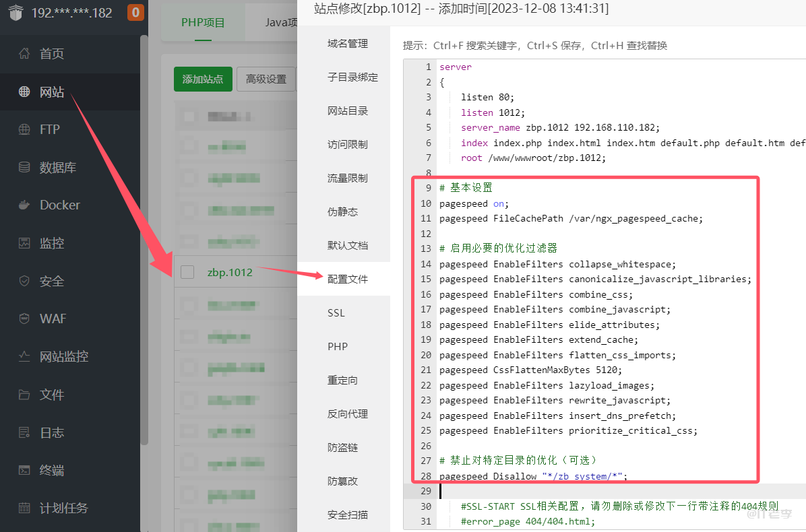
Task: Click the Docker sidebar icon
Action: tap(24, 204)
